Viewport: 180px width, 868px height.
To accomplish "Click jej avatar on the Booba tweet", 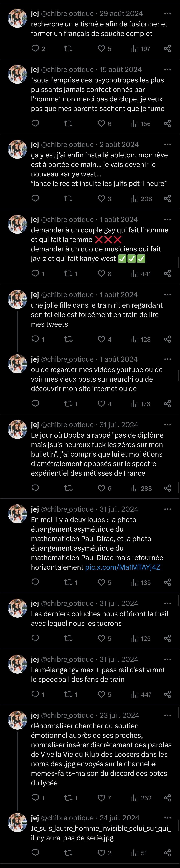I will (17, 429).
